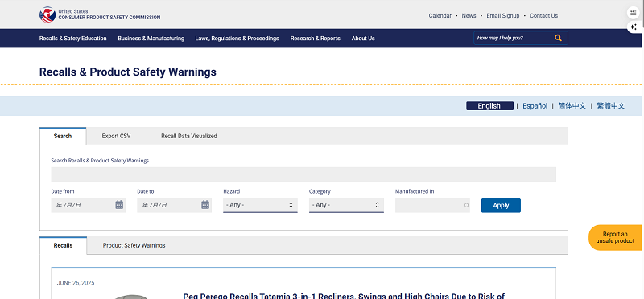Open the About Us menu
The height and width of the screenshot is (299, 644).
(363, 38)
